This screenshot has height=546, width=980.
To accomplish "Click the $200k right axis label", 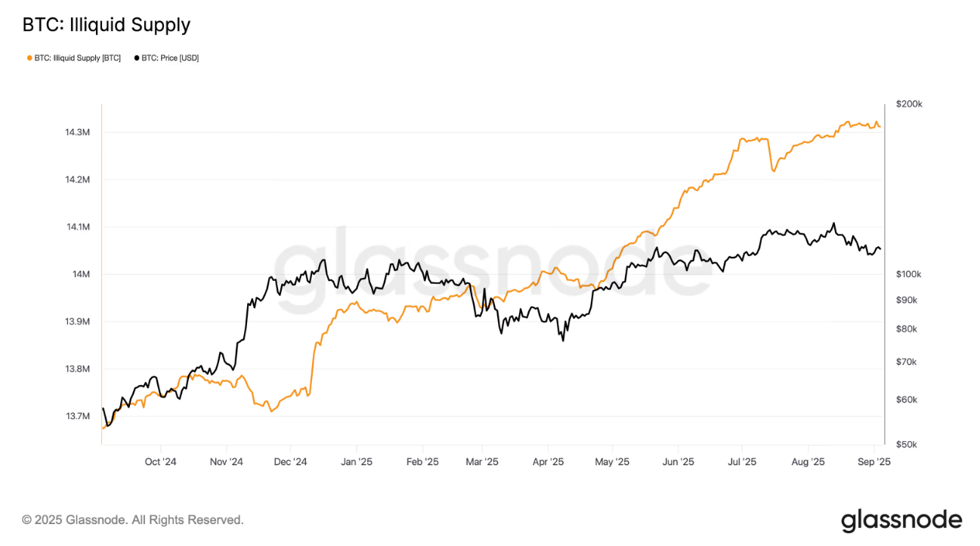I will pos(908,103).
